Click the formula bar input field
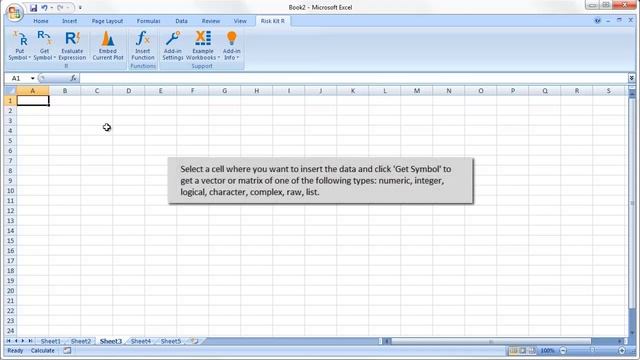Viewport: 640px width, 360px height. (353, 78)
